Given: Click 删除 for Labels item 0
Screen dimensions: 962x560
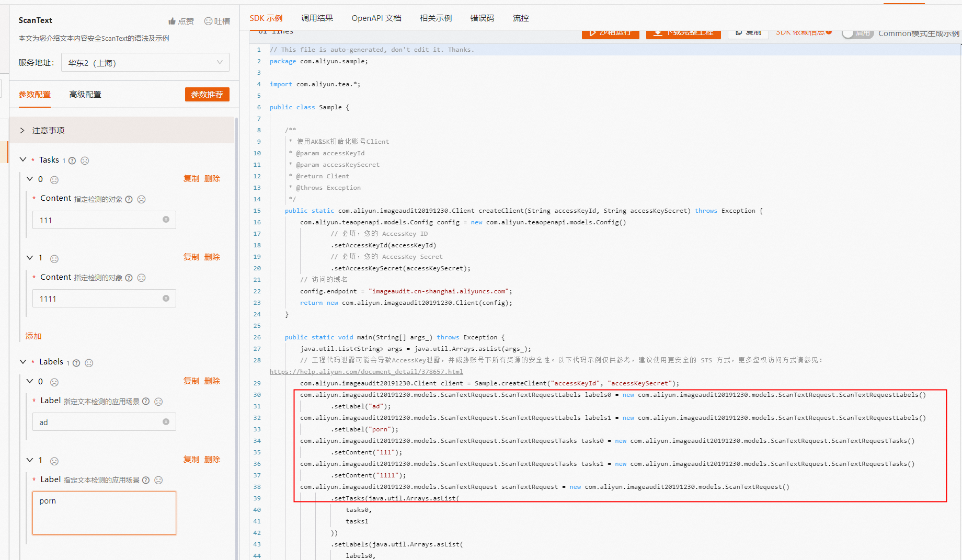Looking at the screenshot, I should [x=212, y=381].
